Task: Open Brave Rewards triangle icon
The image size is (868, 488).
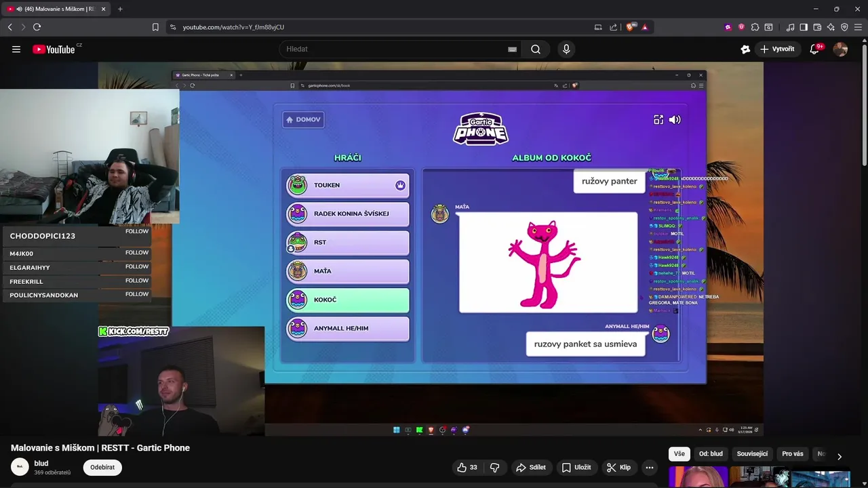Action: click(645, 27)
